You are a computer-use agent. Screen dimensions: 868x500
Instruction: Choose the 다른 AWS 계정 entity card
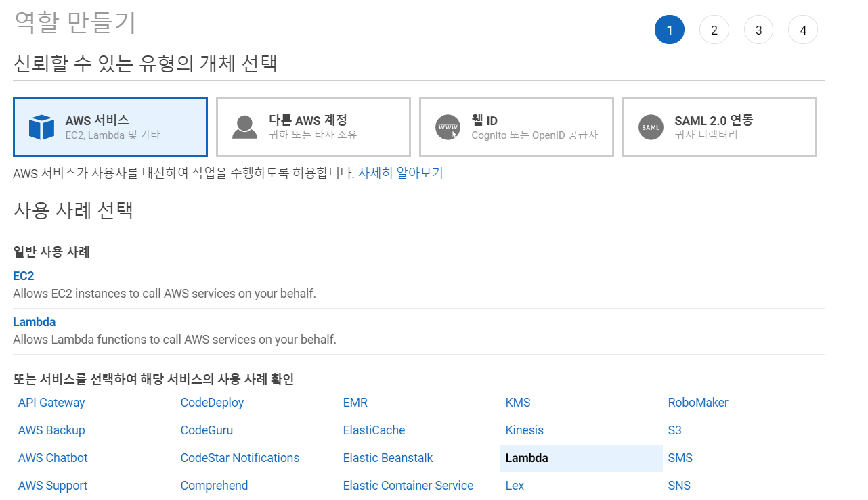coord(313,127)
